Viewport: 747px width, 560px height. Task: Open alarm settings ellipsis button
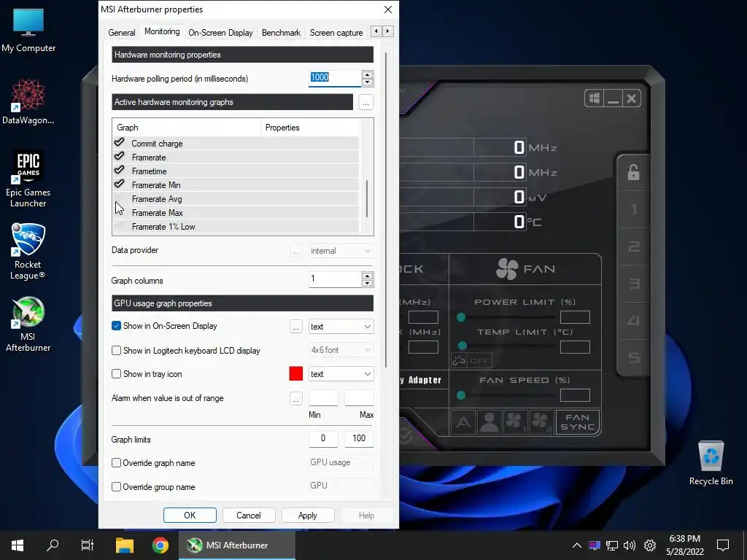click(x=296, y=399)
